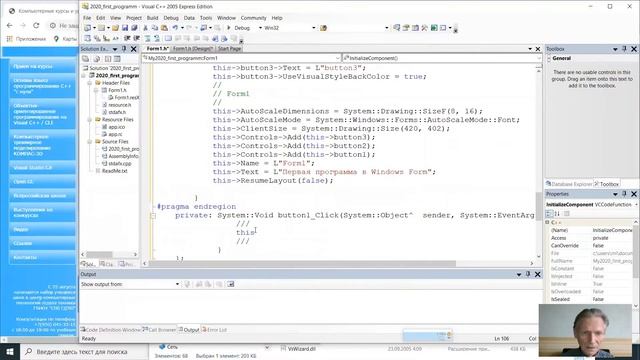Click the Properties icon in Solution Explorer toolbar

(85, 59)
